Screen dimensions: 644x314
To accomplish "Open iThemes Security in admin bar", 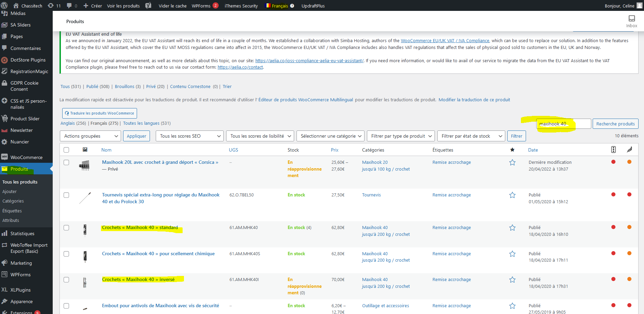I will [x=241, y=6].
